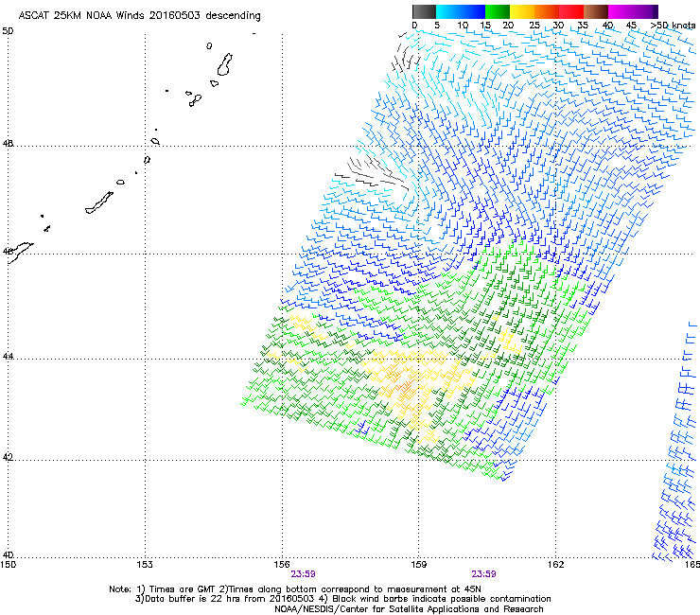Click the yellow 20-25 knots legend swatch
The image size is (700, 615).
tap(522, 11)
